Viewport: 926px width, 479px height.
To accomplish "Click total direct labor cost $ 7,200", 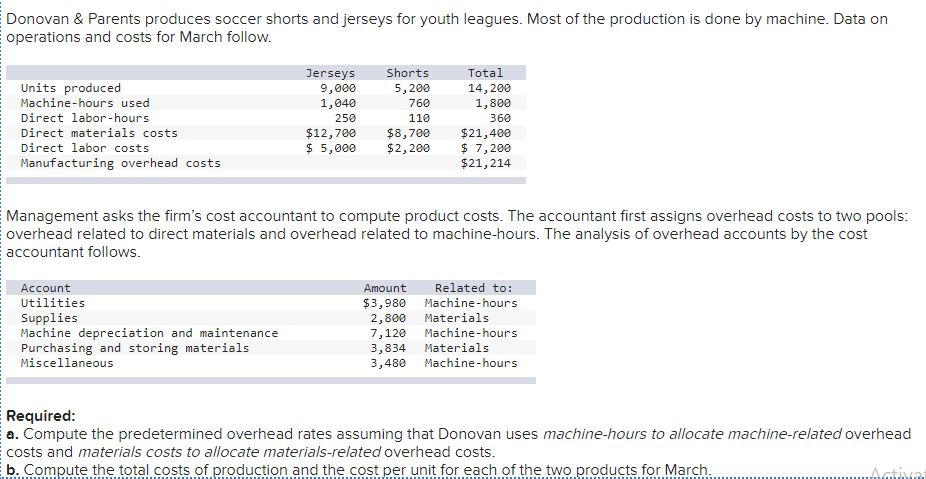I will pyautogui.click(x=486, y=148).
